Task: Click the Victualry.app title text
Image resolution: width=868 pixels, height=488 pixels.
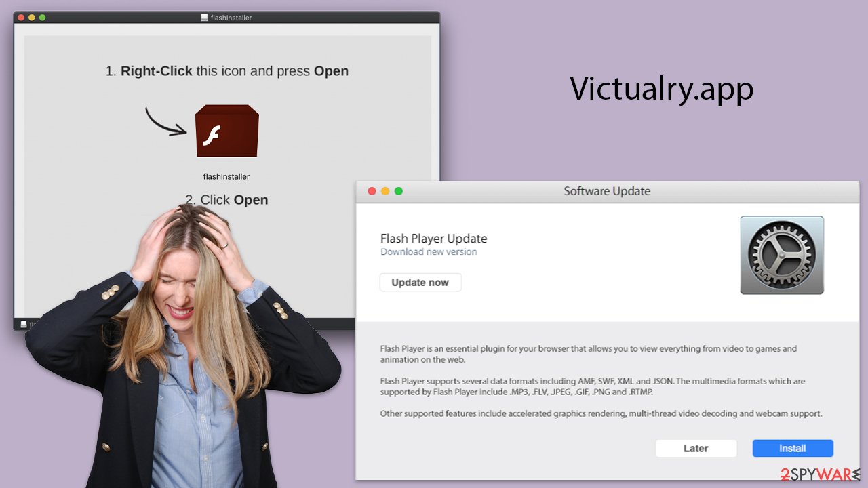Action: (x=662, y=89)
